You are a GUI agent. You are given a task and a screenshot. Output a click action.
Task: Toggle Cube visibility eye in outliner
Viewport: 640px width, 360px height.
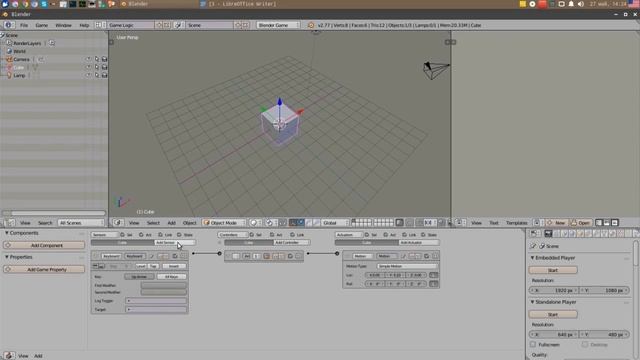pos(88,67)
